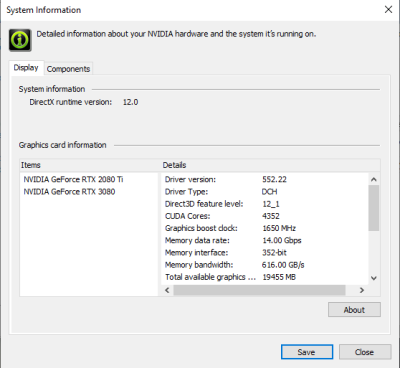Click the Close button
Viewport: 400px width, 368px height.
click(365, 352)
